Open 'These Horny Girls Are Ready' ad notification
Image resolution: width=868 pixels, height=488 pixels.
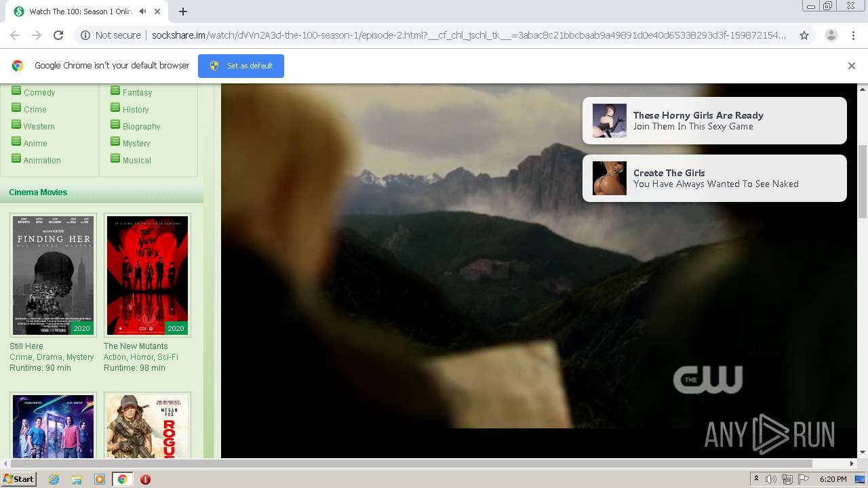coord(714,121)
